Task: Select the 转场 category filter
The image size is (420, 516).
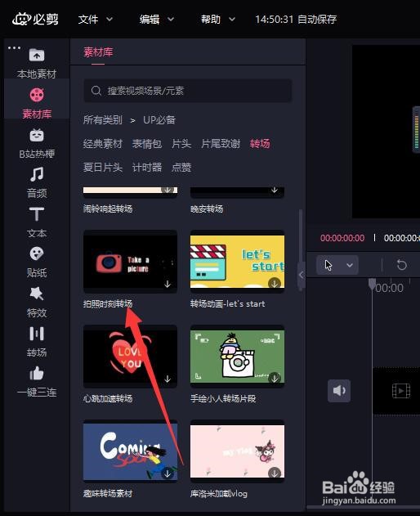Action: 260,144
